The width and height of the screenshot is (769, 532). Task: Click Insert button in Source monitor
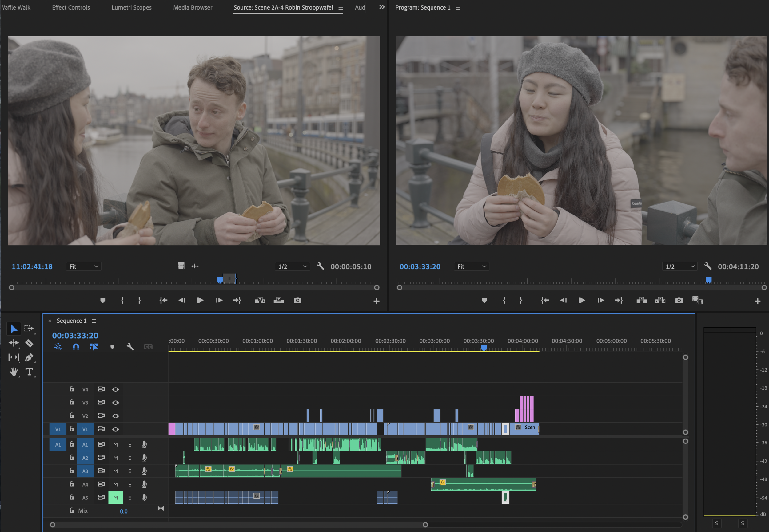(x=260, y=300)
